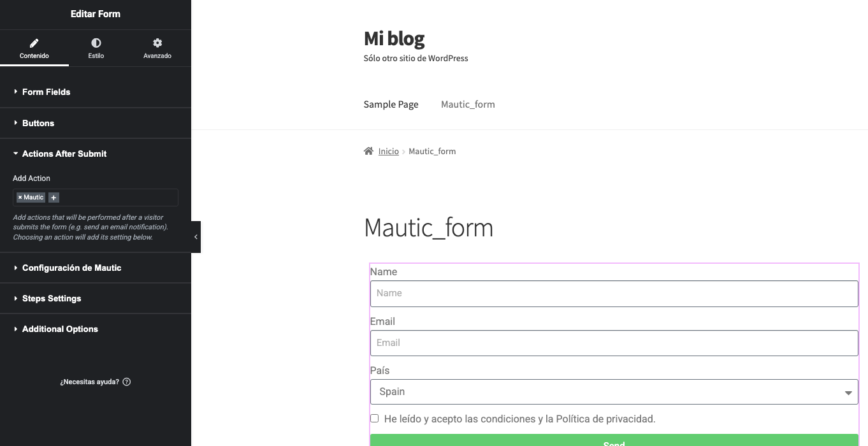Open Sample Page menu item

391,104
